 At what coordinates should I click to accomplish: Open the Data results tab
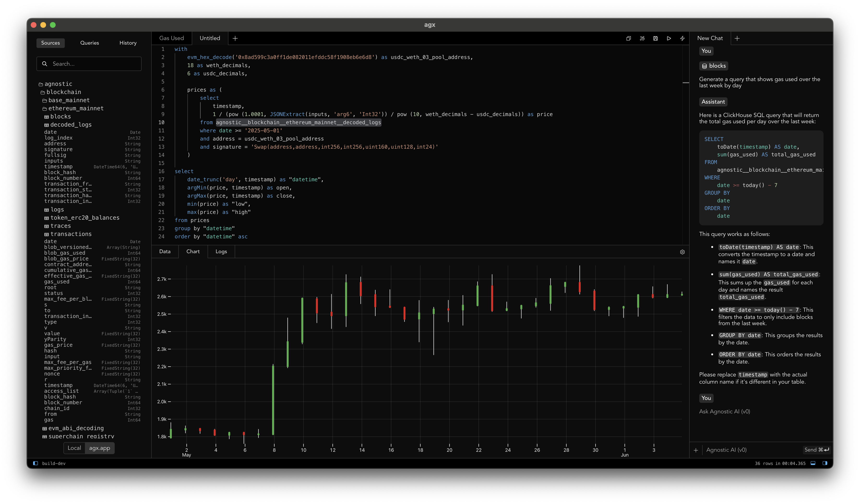click(x=165, y=252)
